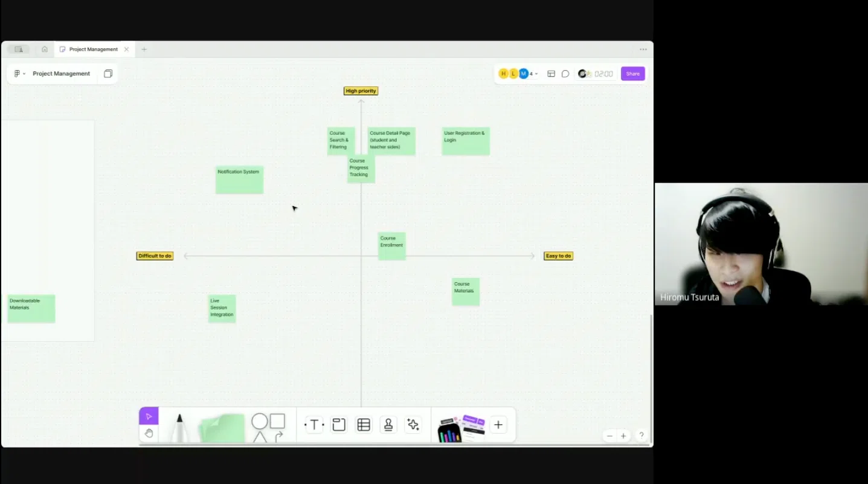Screen dimensions: 868x484
Task: Expand the collaborators count dropdown
Action: point(534,74)
